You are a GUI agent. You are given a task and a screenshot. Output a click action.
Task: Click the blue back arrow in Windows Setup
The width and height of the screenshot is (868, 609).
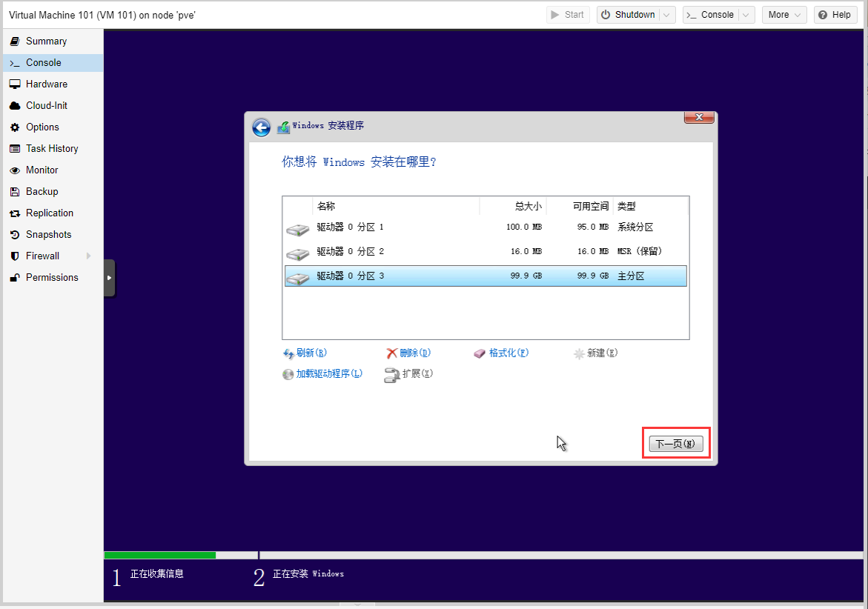(261, 127)
